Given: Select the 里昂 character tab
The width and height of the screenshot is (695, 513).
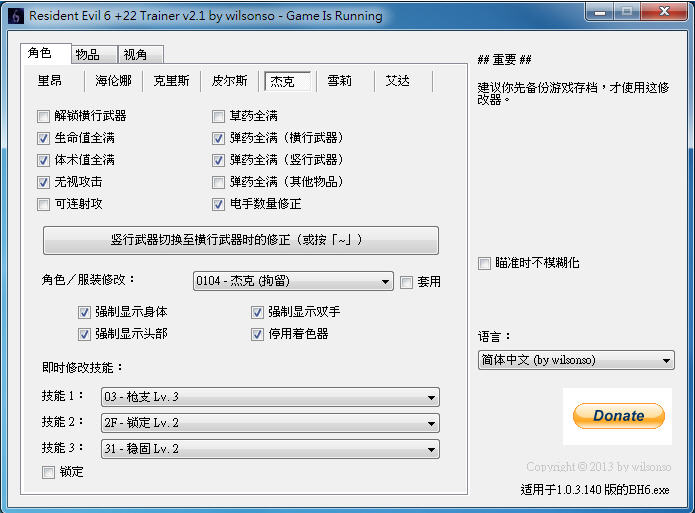Looking at the screenshot, I should click(x=50, y=81).
